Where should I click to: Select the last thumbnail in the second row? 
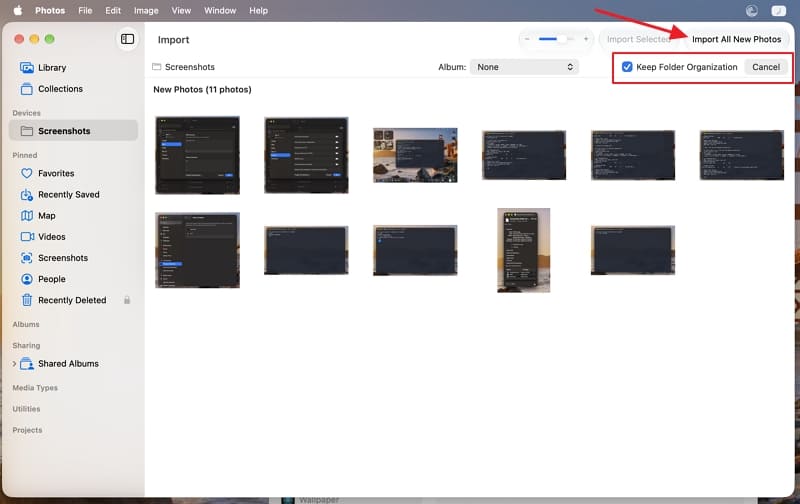(x=633, y=250)
